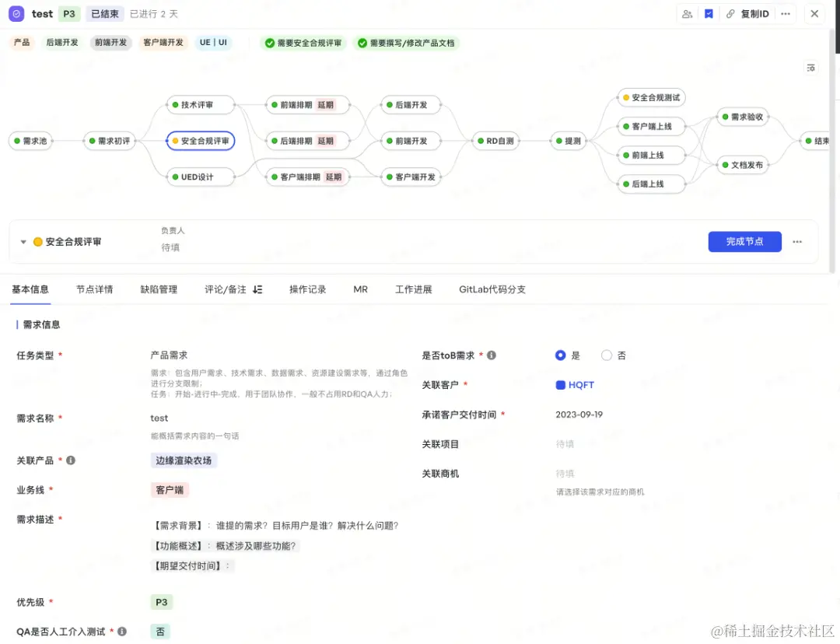Click the ellipsis beside the 完成节点 button
This screenshot has height=644, width=840.
(x=797, y=241)
